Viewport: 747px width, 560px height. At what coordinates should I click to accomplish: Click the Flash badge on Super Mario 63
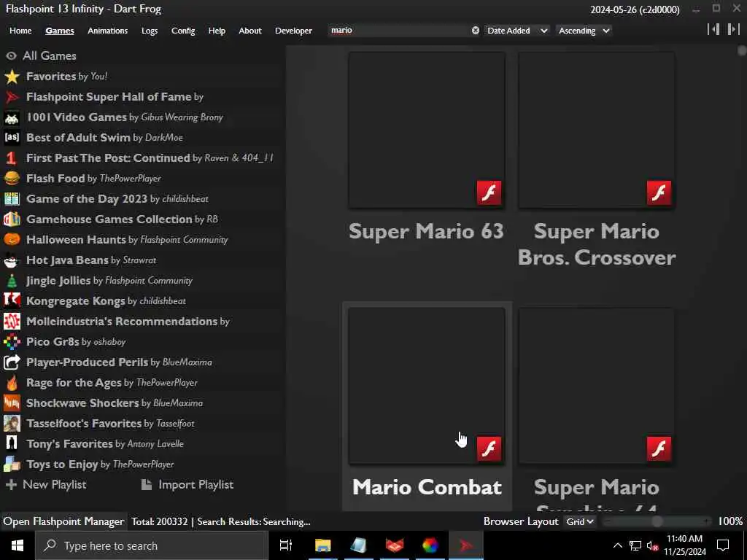pos(489,192)
